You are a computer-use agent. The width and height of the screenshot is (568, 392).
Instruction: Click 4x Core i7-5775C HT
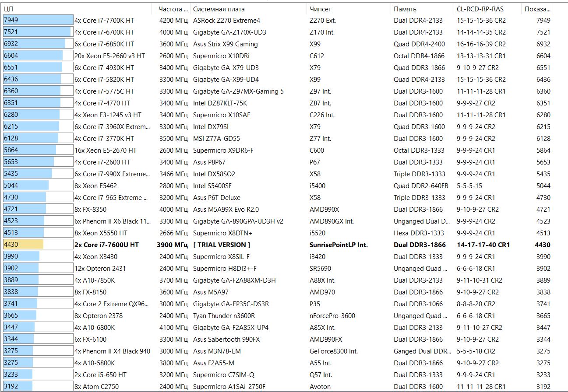tap(104, 91)
